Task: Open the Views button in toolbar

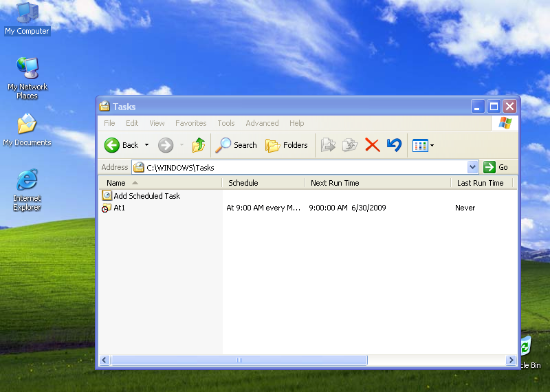Action: pyautogui.click(x=420, y=145)
